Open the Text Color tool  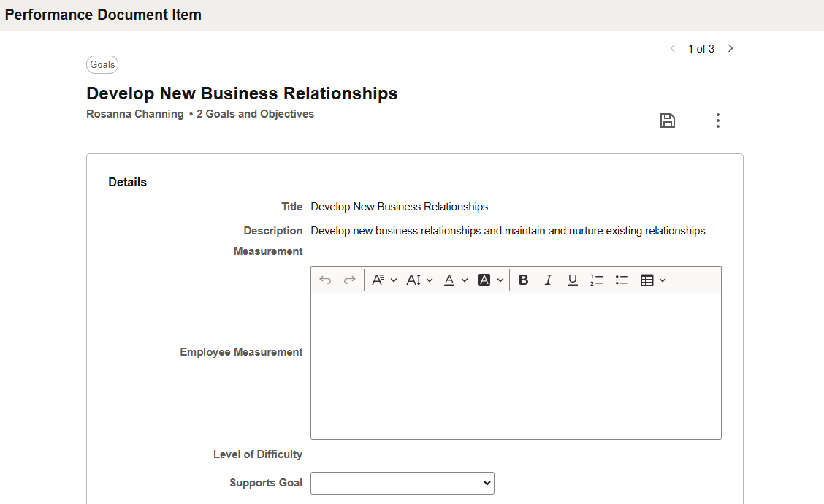click(x=448, y=280)
